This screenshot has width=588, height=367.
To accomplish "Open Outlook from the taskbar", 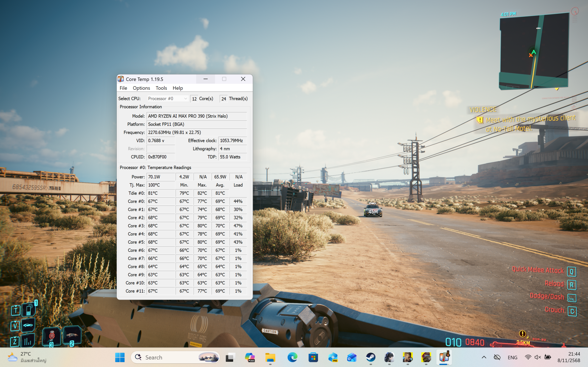I will pyautogui.click(x=352, y=357).
